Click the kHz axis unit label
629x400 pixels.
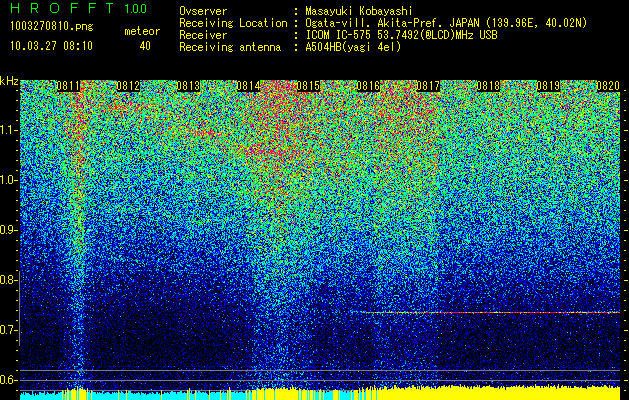click(x=9, y=81)
